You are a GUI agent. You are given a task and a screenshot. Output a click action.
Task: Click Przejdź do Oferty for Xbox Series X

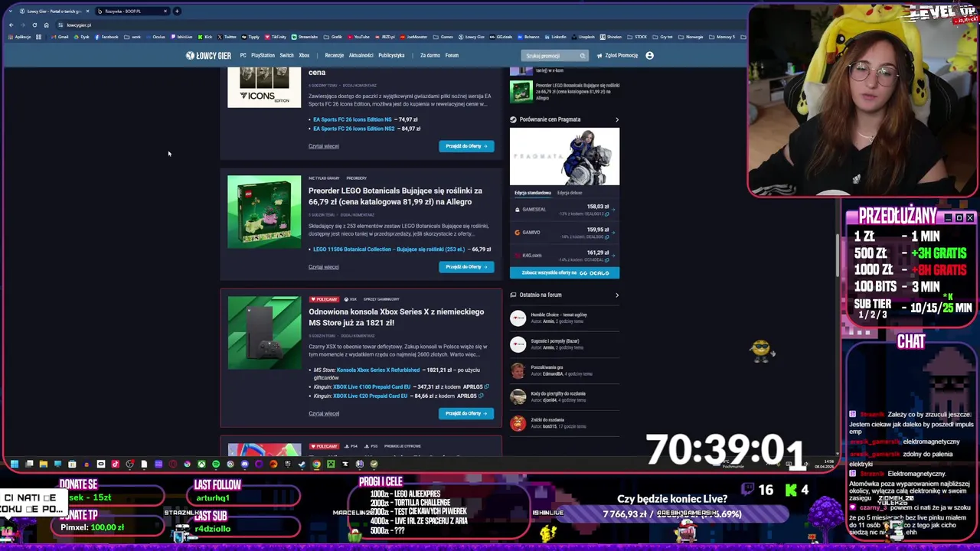466,414
